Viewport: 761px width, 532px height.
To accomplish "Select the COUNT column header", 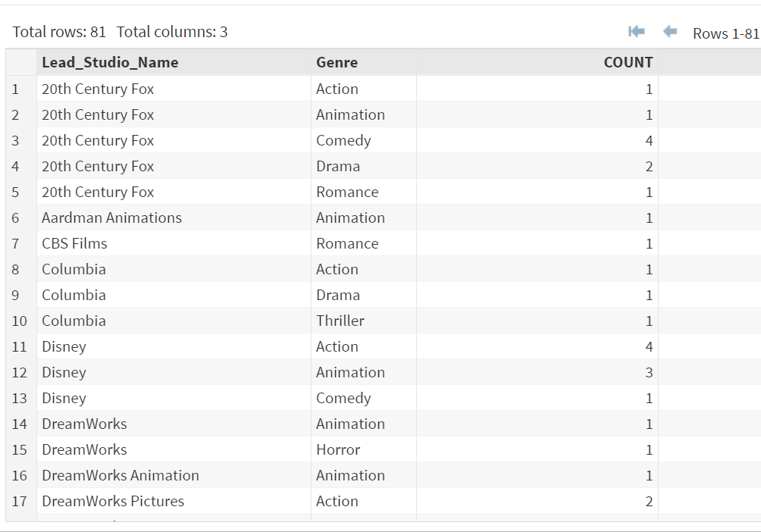I will click(628, 63).
